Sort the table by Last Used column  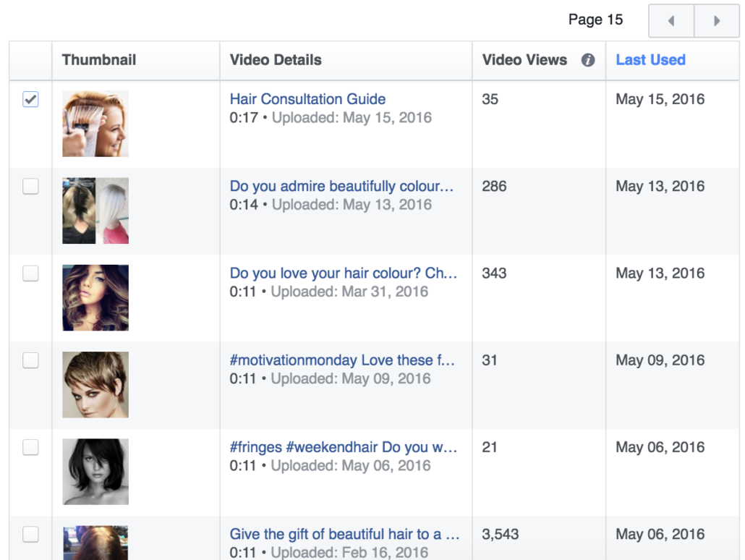(650, 60)
